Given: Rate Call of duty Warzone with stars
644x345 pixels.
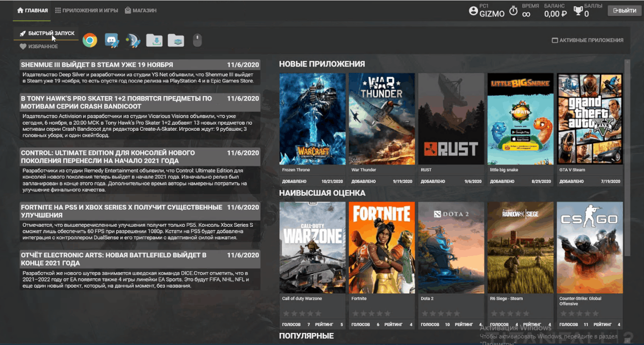Looking at the screenshot, I should (x=302, y=313).
